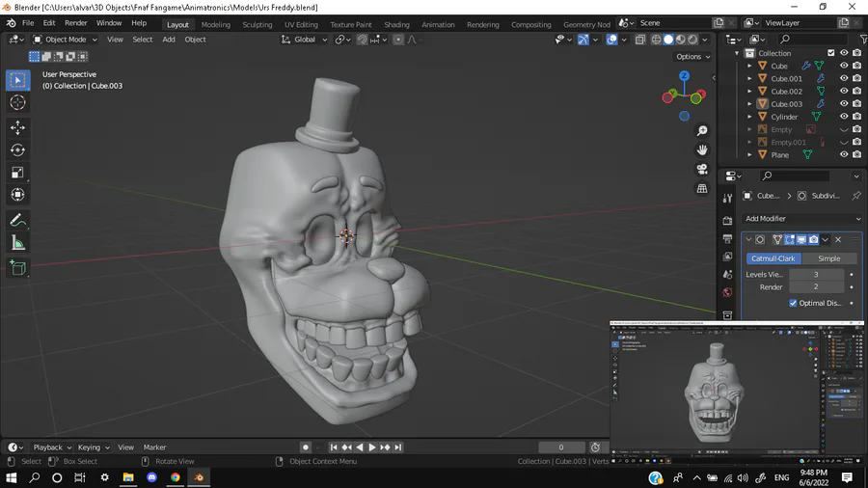Switch to Shading workspace tab
868x488 pixels.
[x=397, y=24]
